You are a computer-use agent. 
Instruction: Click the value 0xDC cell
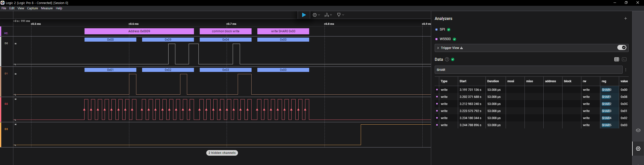[624, 104]
